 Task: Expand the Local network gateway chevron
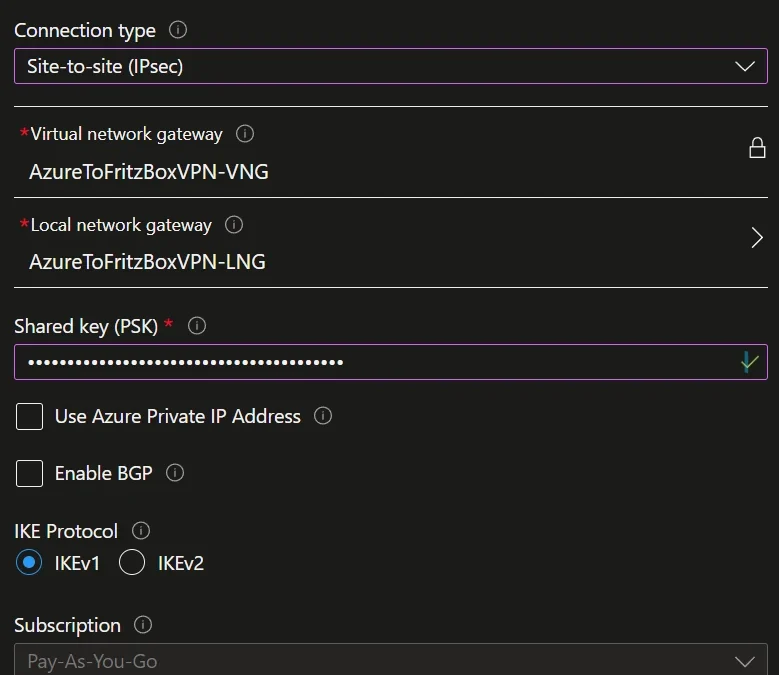click(757, 237)
